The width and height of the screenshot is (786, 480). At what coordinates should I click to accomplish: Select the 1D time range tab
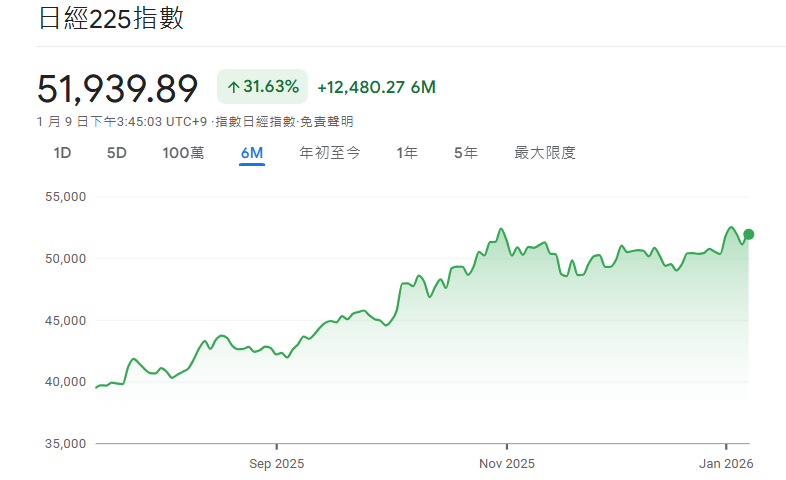coord(62,153)
